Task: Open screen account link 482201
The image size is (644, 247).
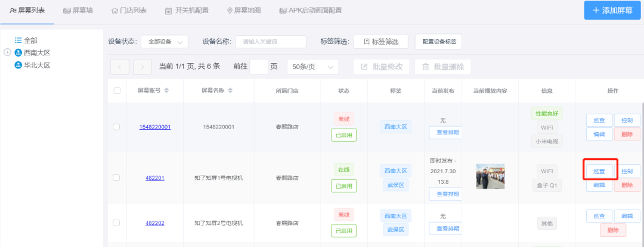Action: click(x=155, y=178)
